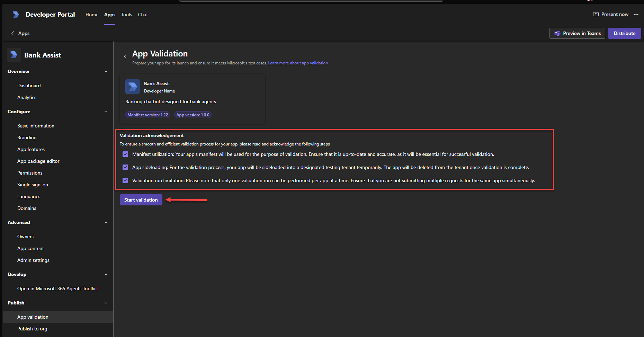
Task: Click the Start validation button
Action: click(x=141, y=200)
